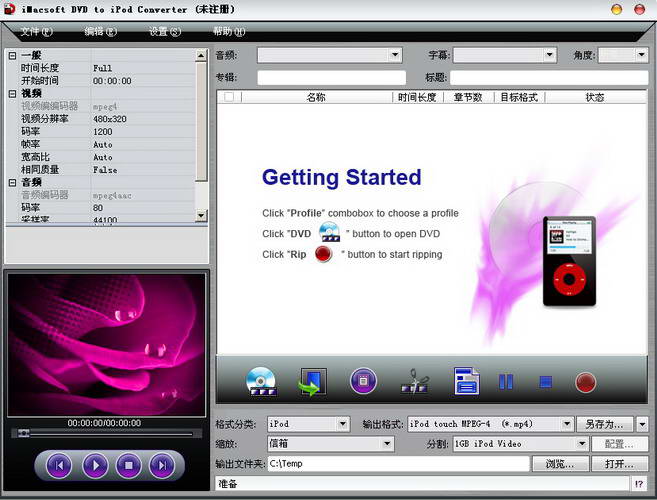The width and height of the screenshot is (657, 500).
Task: Click the 输出文件夹 C:\Temp path field
Action: pyautogui.click(x=398, y=464)
